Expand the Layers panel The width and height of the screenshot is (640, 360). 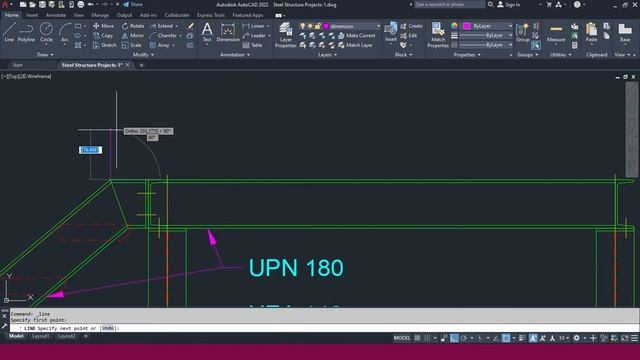327,55
